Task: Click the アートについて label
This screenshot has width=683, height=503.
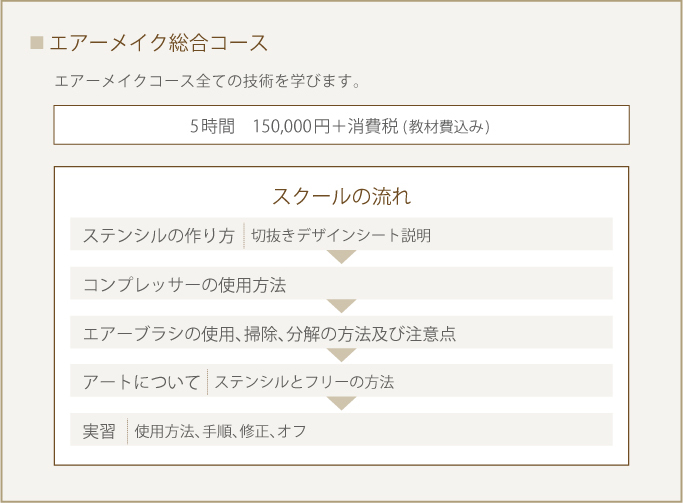Action: pyautogui.click(x=141, y=382)
